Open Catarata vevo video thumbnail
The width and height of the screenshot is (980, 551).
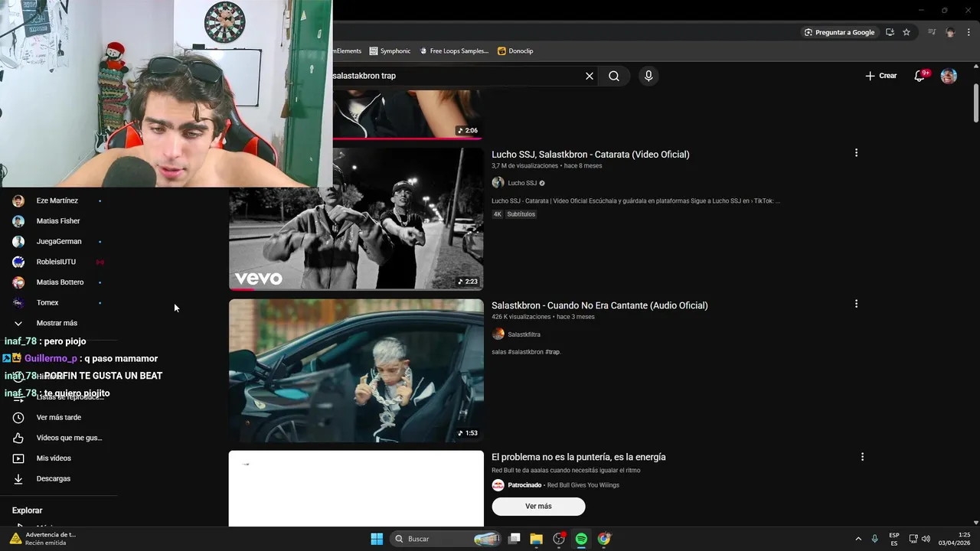click(356, 219)
